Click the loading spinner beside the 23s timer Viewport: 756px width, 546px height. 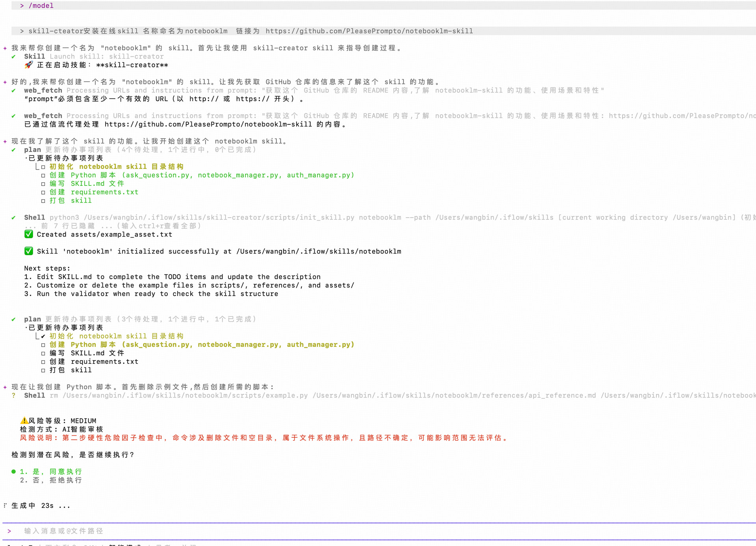coord(5,505)
